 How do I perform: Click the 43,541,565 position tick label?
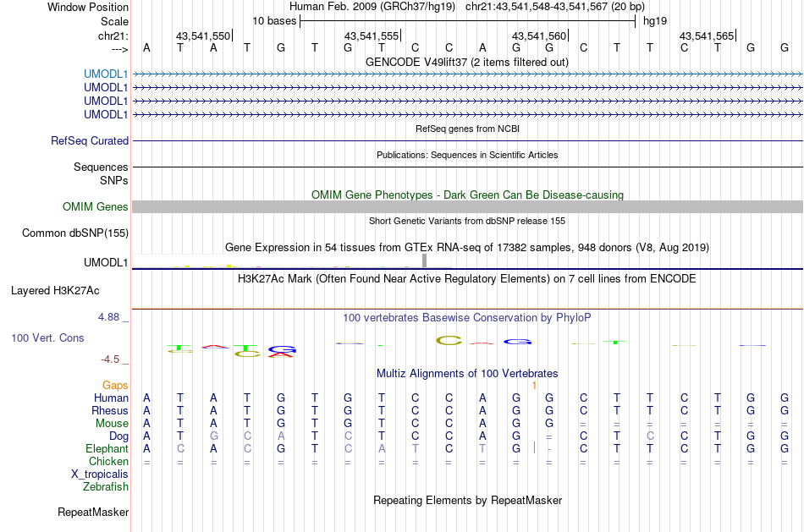[707, 36]
